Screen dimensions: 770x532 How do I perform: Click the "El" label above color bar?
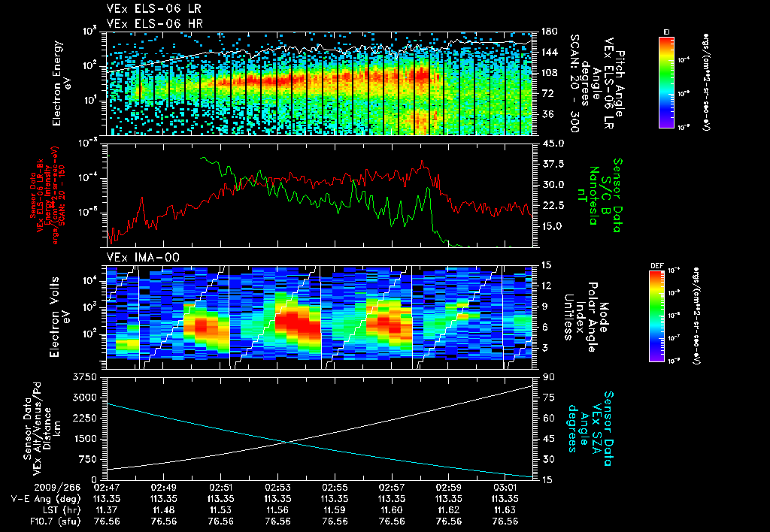pyautogui.click(x=666, y=32)
